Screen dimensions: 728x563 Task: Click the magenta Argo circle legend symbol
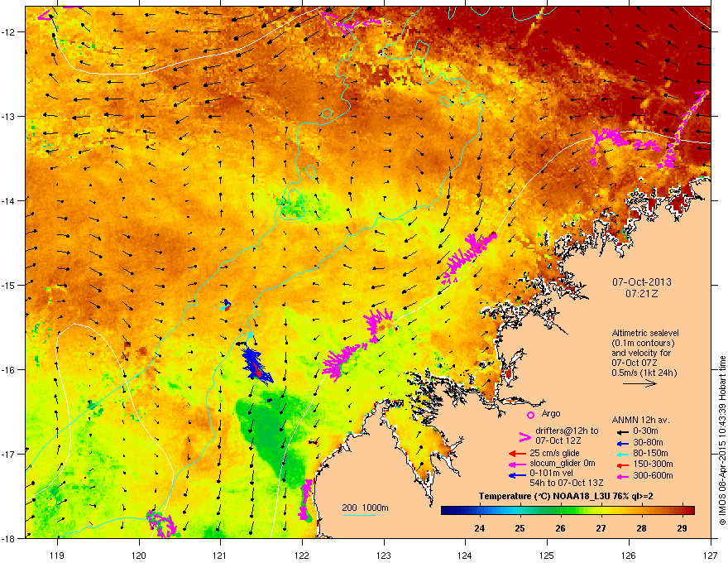coord(530,415)
